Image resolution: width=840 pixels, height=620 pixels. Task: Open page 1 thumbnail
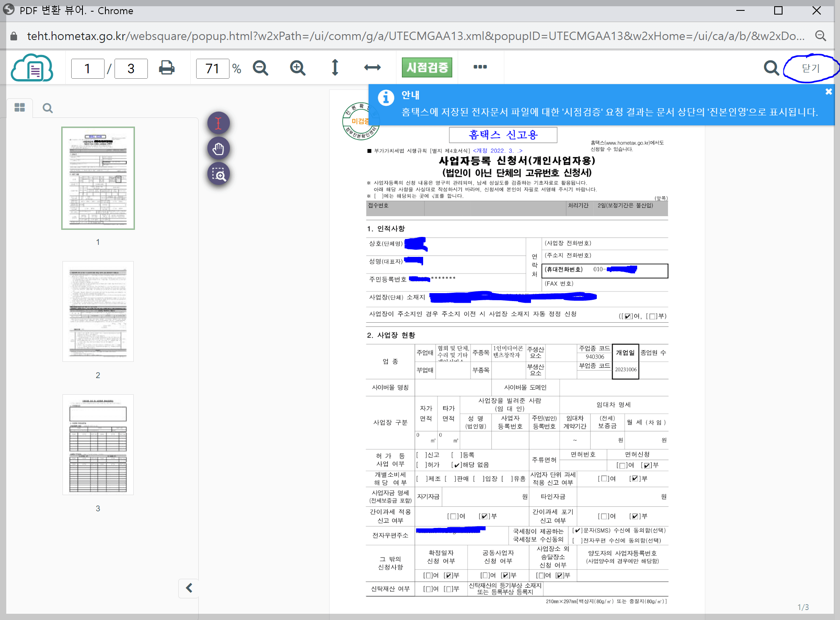(98, 178)
